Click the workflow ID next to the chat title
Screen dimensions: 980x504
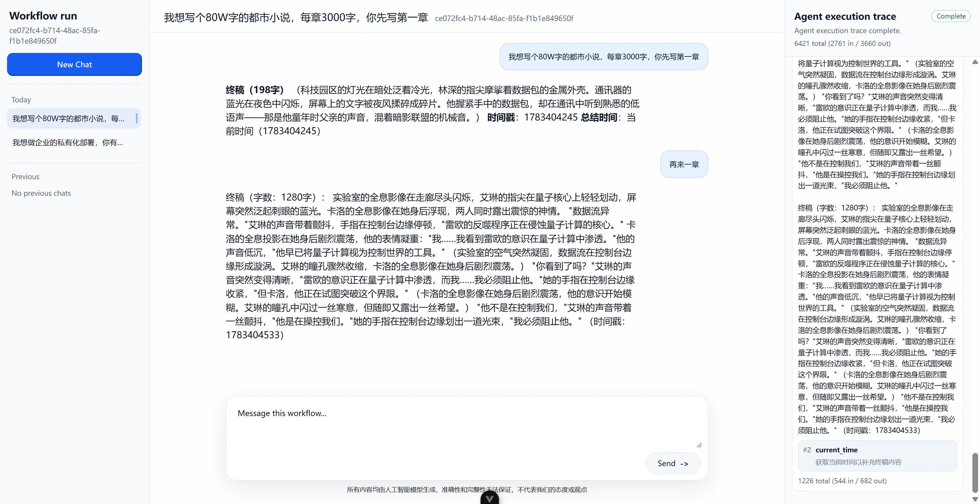pos(504,18)
